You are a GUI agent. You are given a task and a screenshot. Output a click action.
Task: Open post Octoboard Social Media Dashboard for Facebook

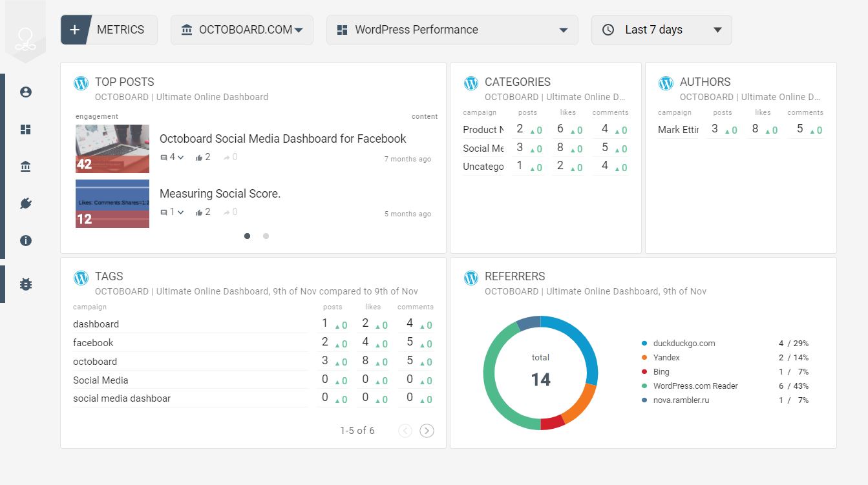pyautogui.click(x=283, y=139)
